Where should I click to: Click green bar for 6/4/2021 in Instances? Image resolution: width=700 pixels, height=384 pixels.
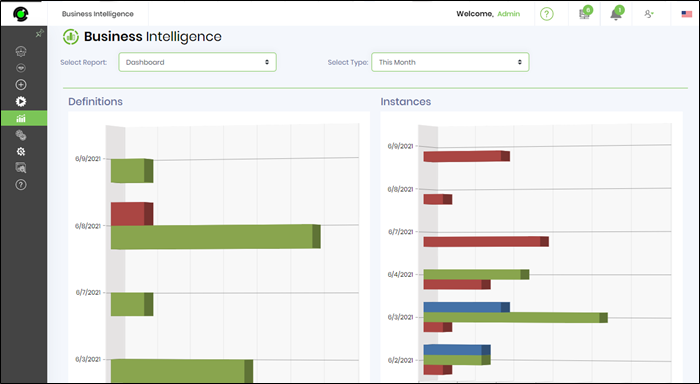pyautogui.click(x=476, y=274)
